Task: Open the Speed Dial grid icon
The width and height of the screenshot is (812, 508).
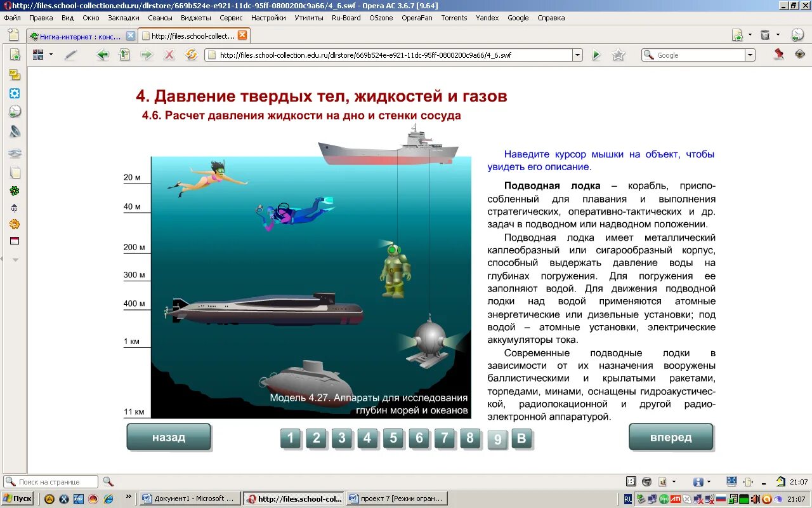Action: click(38, 55)
